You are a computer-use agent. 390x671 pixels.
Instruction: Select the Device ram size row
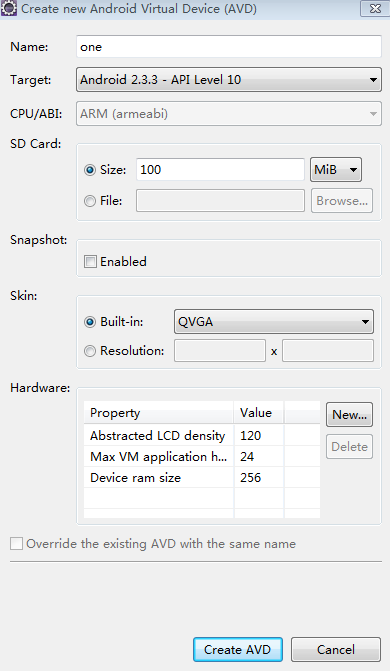(202, 477)
